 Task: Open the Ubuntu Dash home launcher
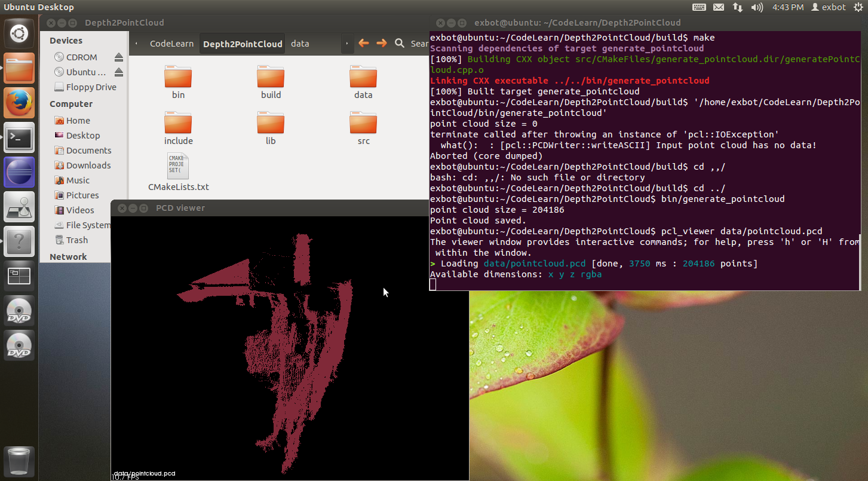[x=20, y=33]
